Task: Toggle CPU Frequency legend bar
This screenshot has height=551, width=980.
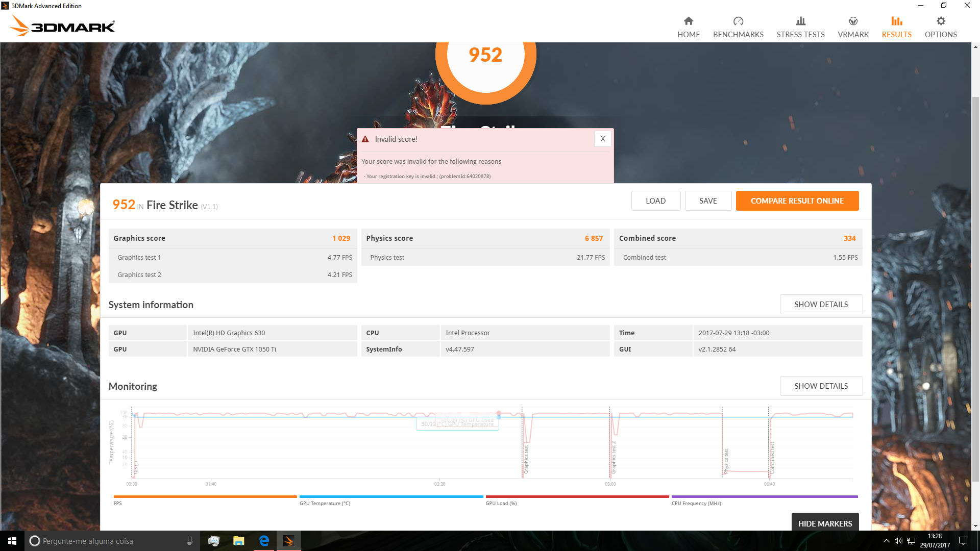Action: (765, 496)
